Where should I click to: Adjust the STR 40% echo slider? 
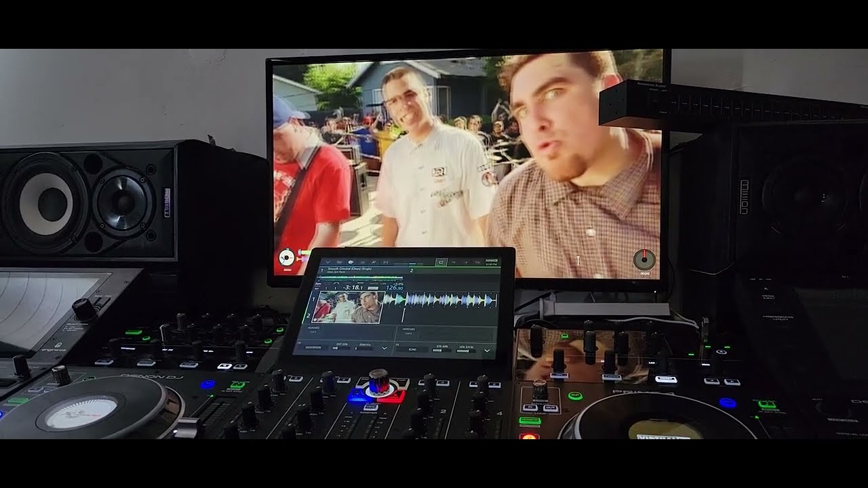(x=441, y=350)
